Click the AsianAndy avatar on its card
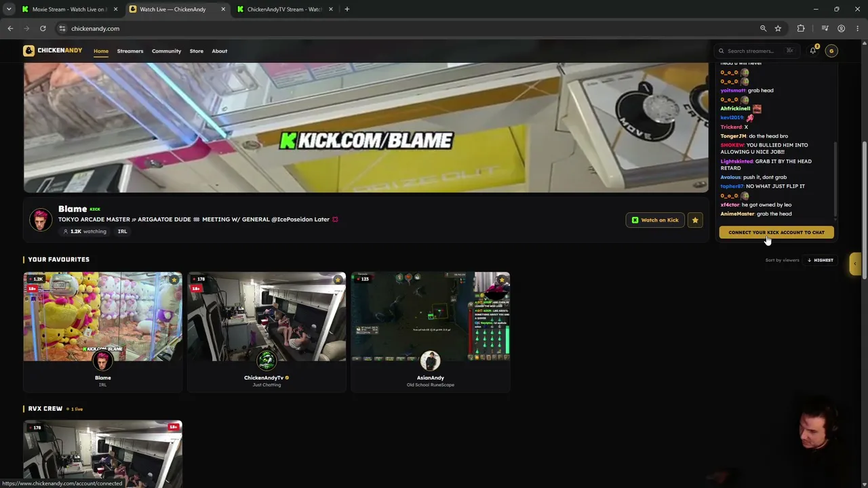Viewport: 868px width, 488px height. (430, 361)
